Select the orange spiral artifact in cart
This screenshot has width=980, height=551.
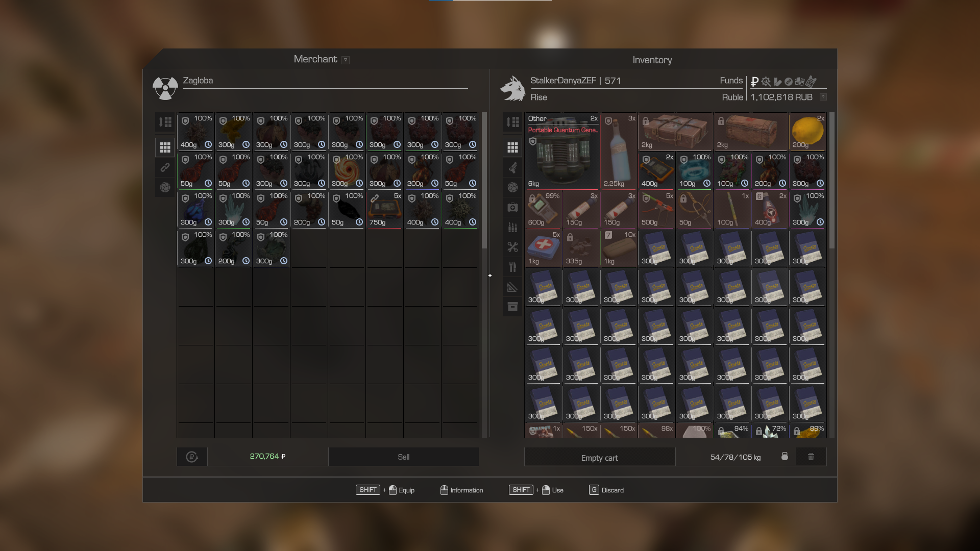pos(347,170)
